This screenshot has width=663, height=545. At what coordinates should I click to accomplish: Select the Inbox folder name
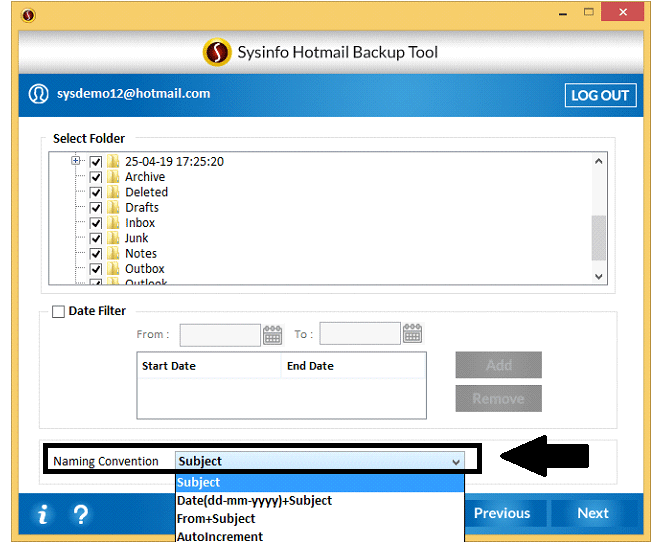(140, 223)
